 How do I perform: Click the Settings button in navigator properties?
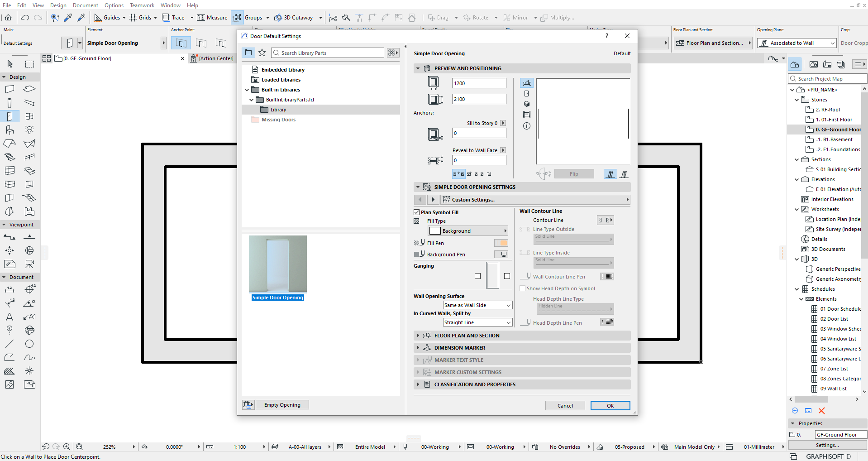[x=827, y=445]
